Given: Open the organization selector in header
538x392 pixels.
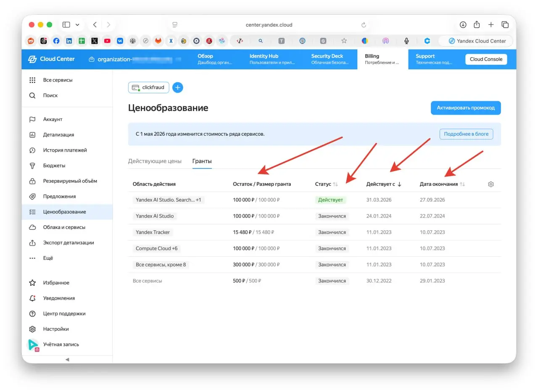Looking at the screenshot, I should pos(135,59).
